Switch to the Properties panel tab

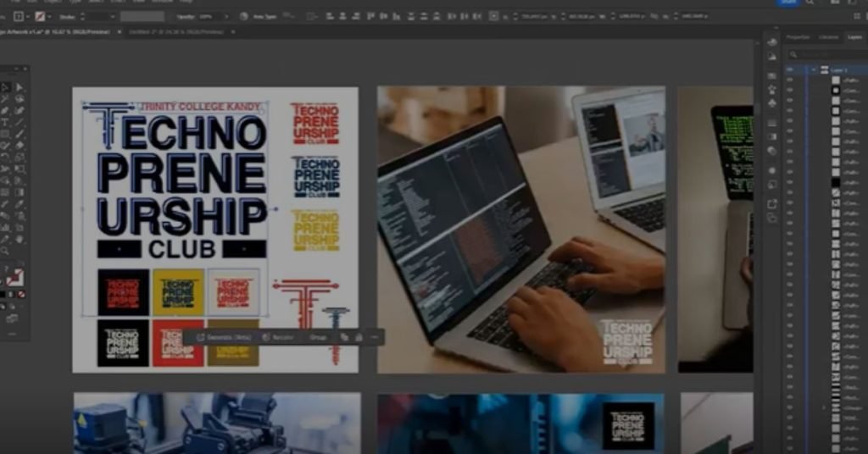(798, 37)
